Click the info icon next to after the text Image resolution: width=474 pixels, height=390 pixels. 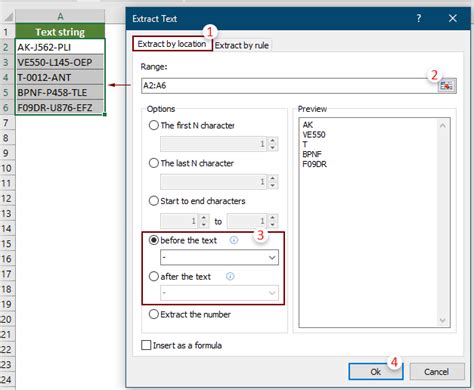tap(230, 276)
